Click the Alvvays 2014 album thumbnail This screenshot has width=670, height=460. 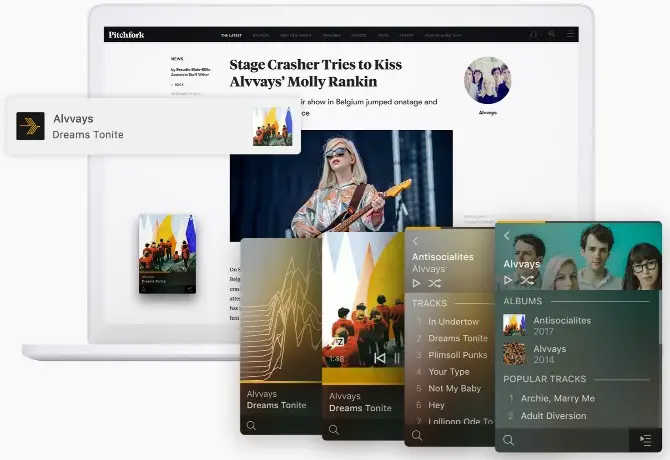click(514, 354)
